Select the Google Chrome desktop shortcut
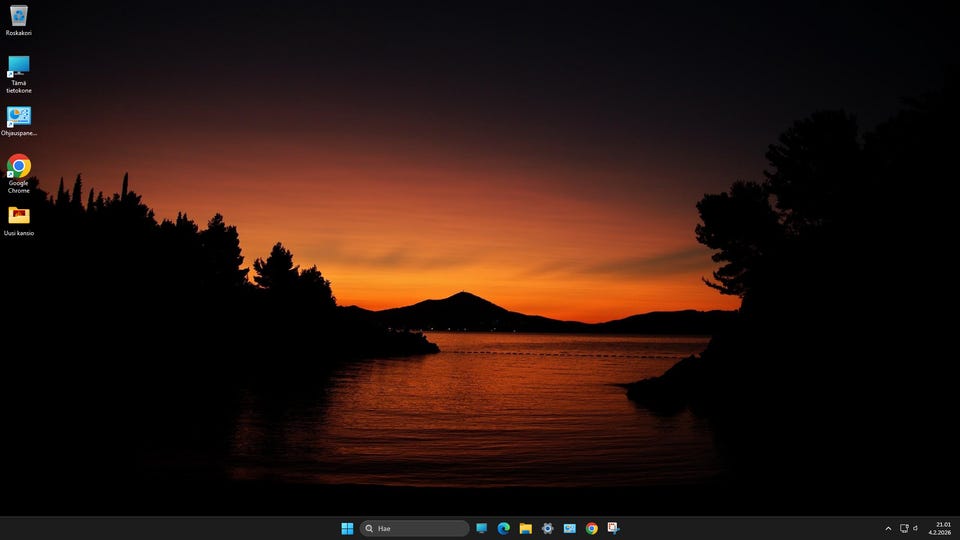Image resolution: width=960 pixels, height=540 pixels. [x=19, y=166]
